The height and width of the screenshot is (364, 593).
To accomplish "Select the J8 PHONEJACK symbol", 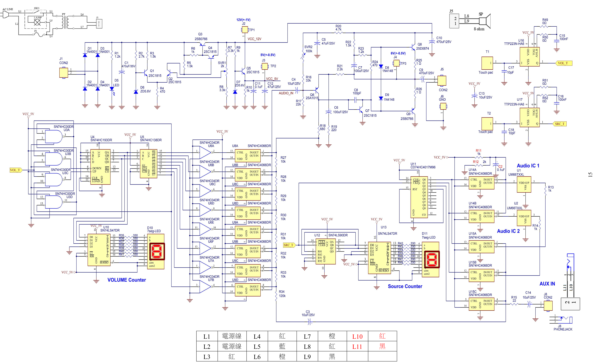I will [562, 320].
